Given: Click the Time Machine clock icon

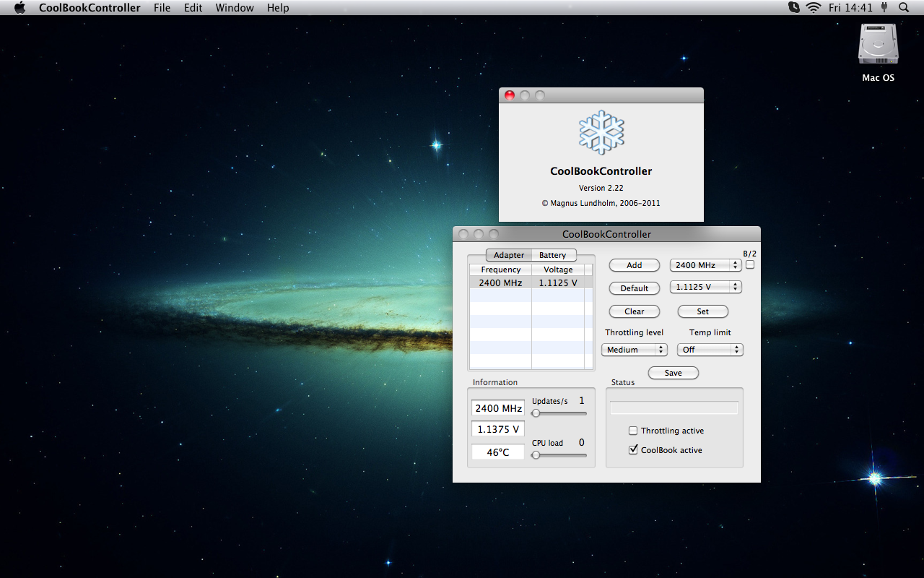Looking at the screenshot, I should click(794, 7).
